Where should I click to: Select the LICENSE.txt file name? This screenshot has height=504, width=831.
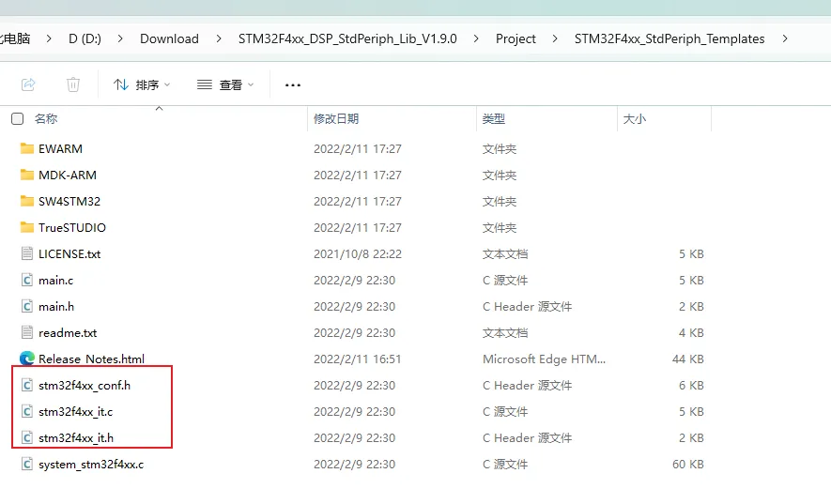pos(69,253)
